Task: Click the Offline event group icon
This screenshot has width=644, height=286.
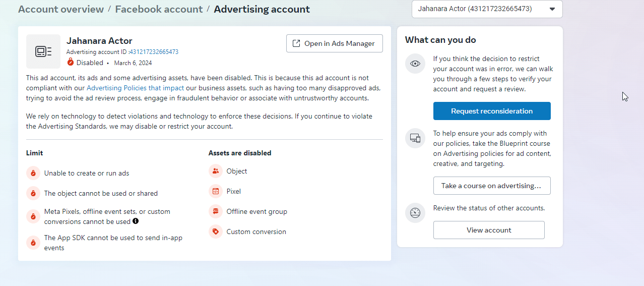Action: 216,211
